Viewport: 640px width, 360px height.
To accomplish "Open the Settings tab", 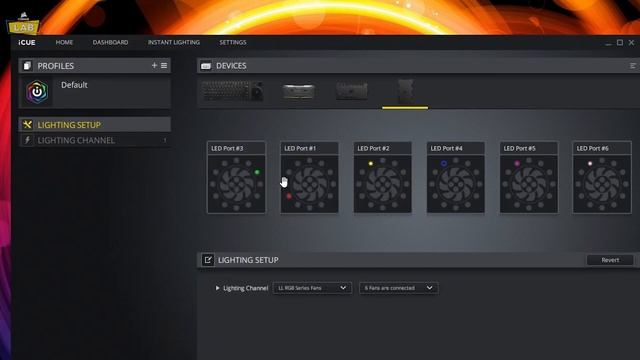I will 233,42.
